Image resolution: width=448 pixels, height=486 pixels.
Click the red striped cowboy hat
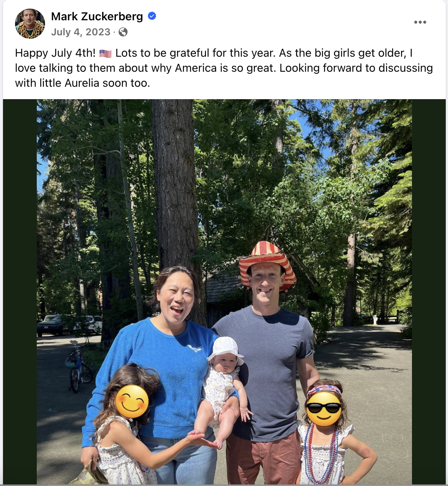267,260
